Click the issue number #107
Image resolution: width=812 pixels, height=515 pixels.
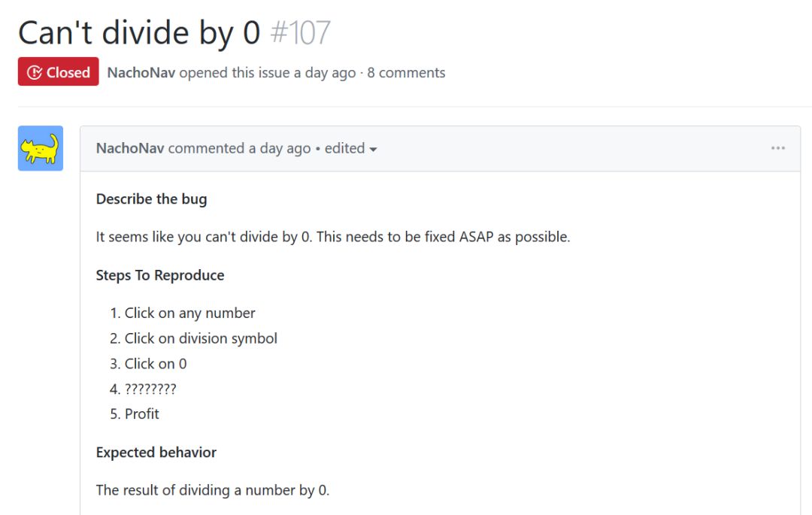tap(300, 32)
